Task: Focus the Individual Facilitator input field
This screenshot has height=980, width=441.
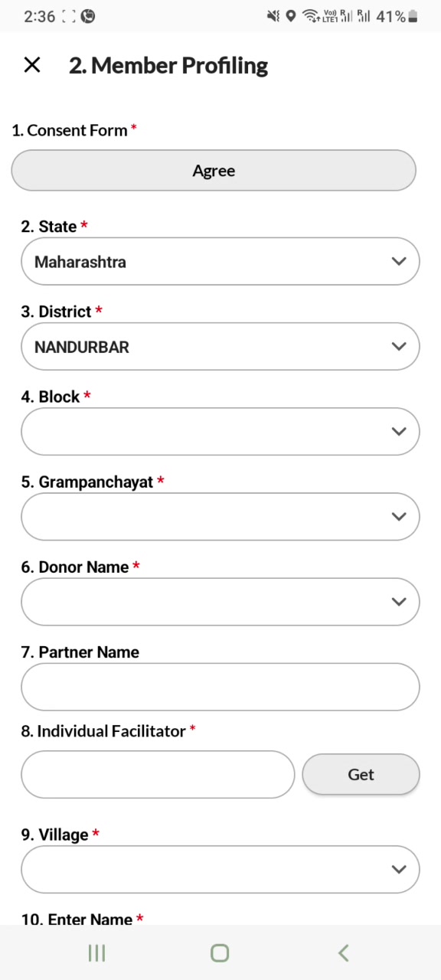Action: [158, 775]
